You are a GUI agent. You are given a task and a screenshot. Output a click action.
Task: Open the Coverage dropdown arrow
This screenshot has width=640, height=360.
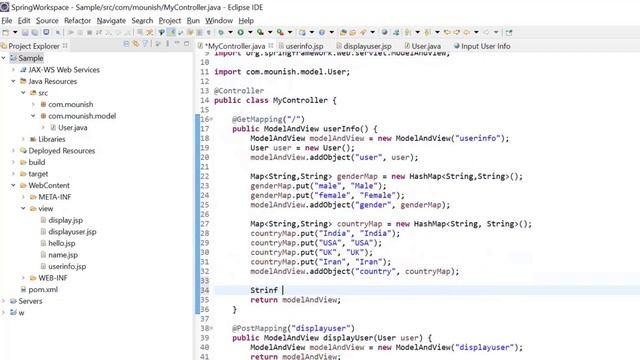pyautogui.click(x=270, y=32)
